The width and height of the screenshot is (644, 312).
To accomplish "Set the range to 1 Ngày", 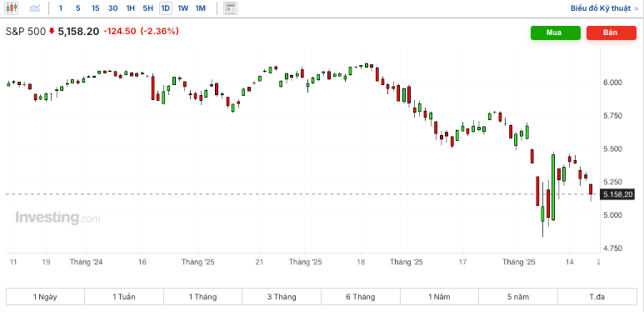I will pyautogui.click(x=45, y=297).
